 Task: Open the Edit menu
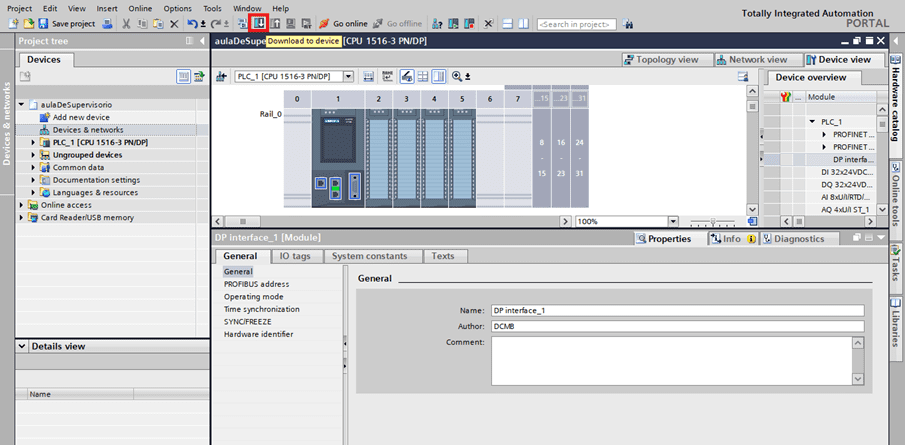click(50, 9)
